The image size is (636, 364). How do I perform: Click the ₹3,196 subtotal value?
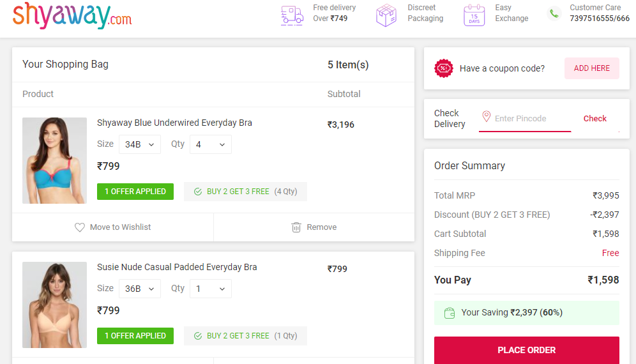341,125
